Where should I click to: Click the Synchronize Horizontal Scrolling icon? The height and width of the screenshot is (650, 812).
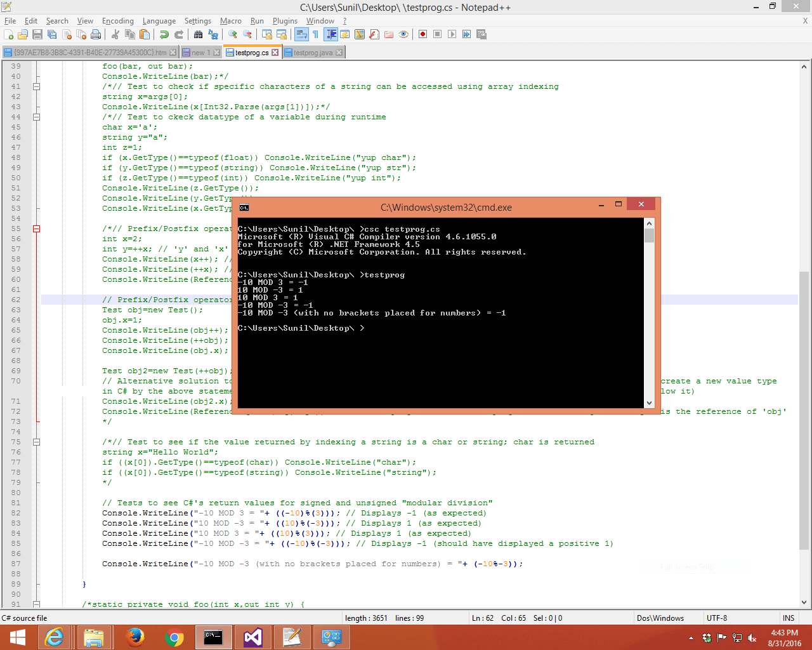(282, 34)
